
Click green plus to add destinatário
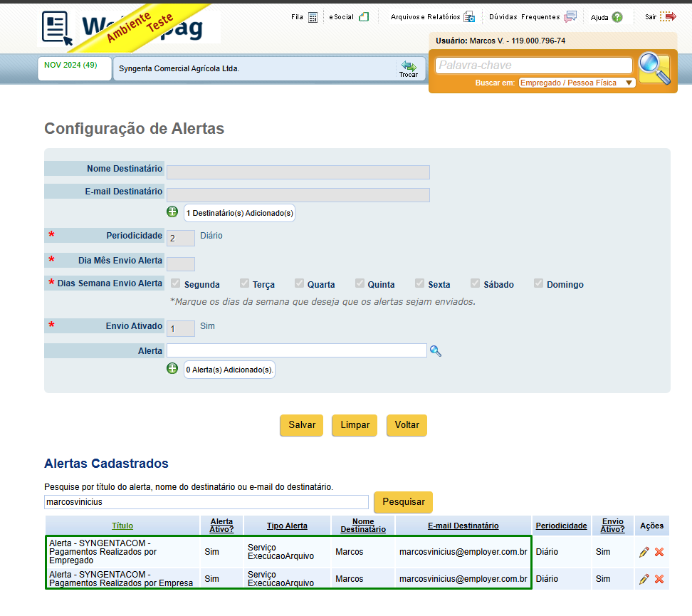coord(172,212)
